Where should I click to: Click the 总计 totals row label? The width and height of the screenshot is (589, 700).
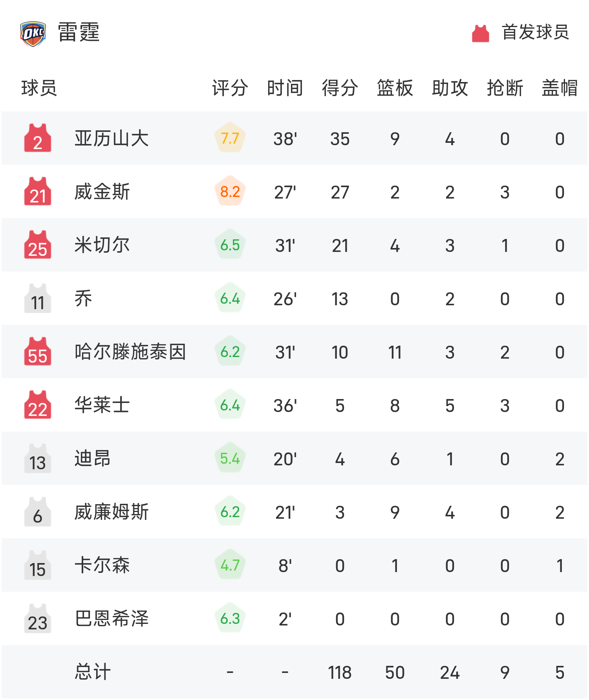tap(93, 672)
